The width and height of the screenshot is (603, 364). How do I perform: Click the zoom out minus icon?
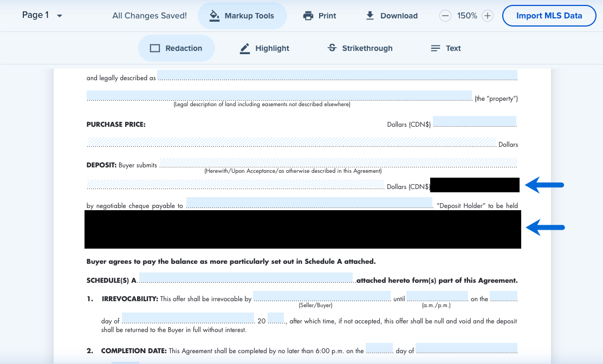[445, 16]
